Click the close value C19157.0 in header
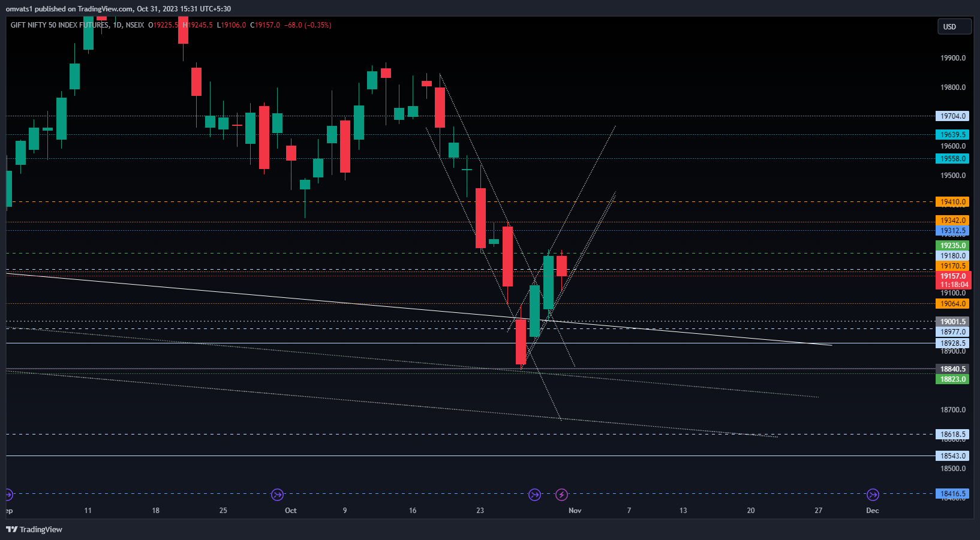This screenshot has width=980, height=540. 265,25
